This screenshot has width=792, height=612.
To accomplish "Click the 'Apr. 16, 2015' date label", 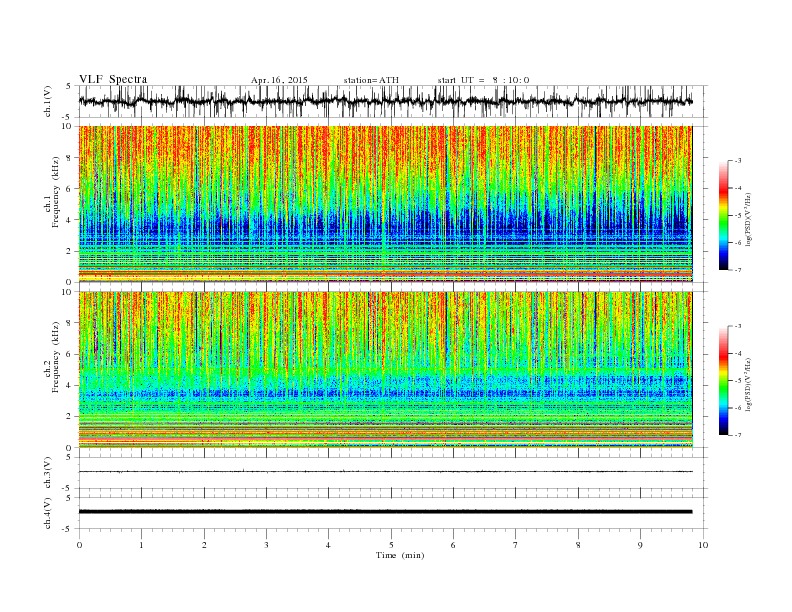I will point(279,80).
